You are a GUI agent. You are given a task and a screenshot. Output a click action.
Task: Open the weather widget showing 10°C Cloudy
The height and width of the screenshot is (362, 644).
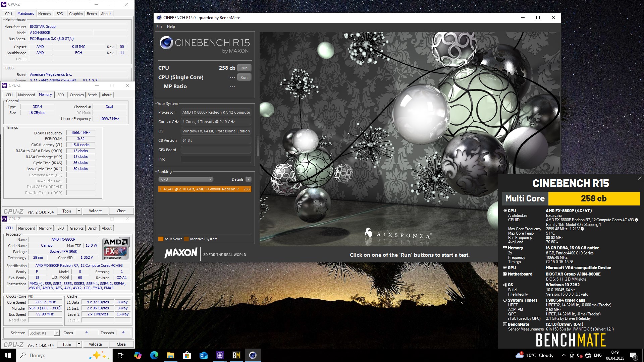535,355
